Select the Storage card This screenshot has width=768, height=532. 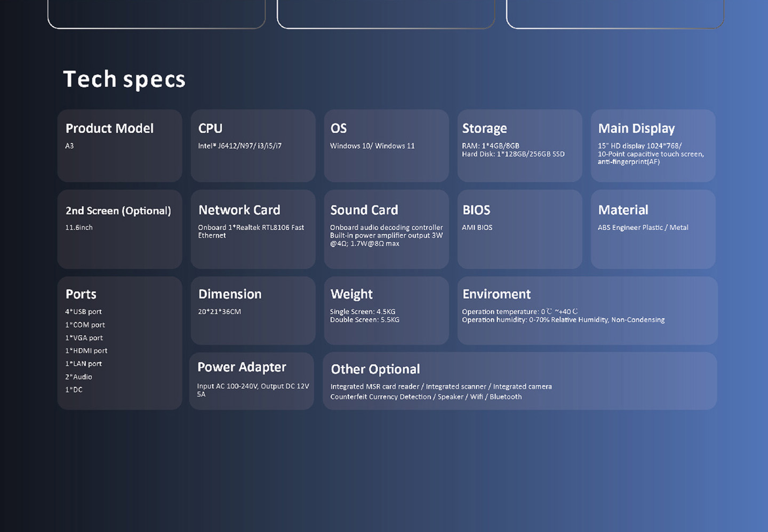[519, 146]
